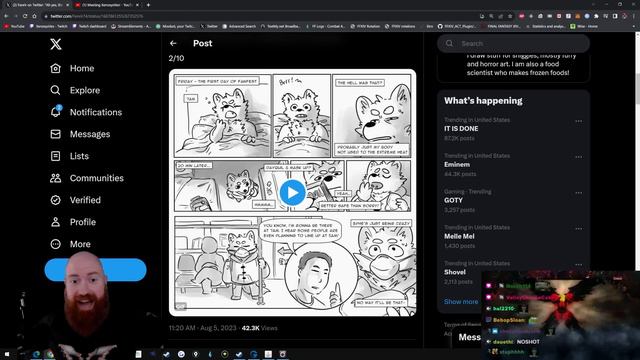The height and width of the screenshot is (360, 640).
Task: Go back using the Post arrow
Action: [x=173, y=43]
